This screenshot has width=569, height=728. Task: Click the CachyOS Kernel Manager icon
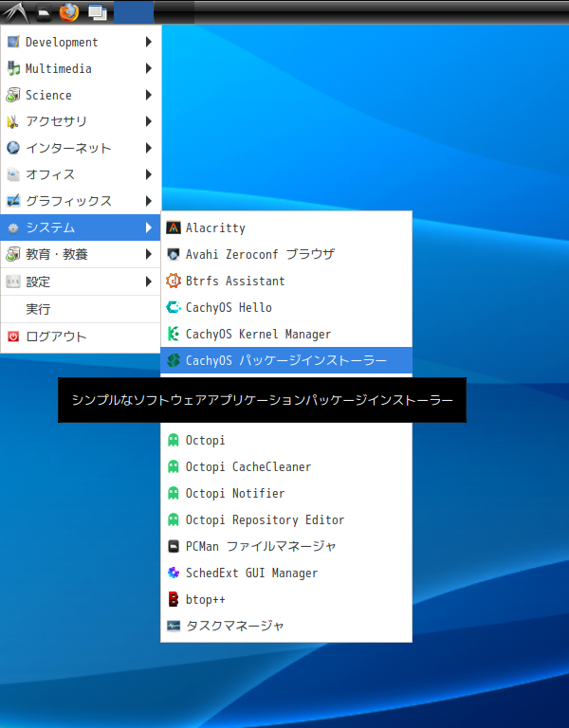pos(174,334)
